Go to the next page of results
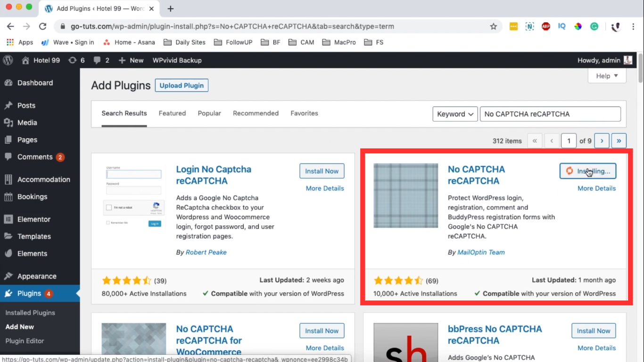Image resolution: width=644 pixels, height=362 pixels. coord(602,140)
